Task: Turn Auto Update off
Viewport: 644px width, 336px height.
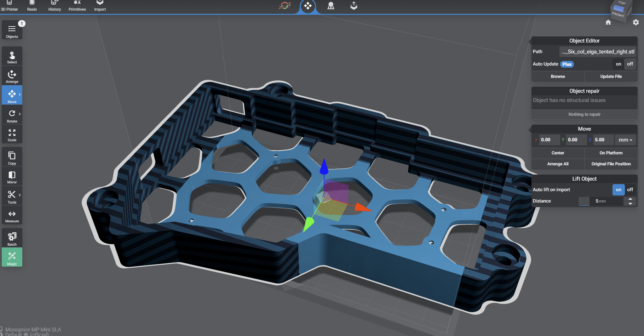Action: [x=630, y=64]
